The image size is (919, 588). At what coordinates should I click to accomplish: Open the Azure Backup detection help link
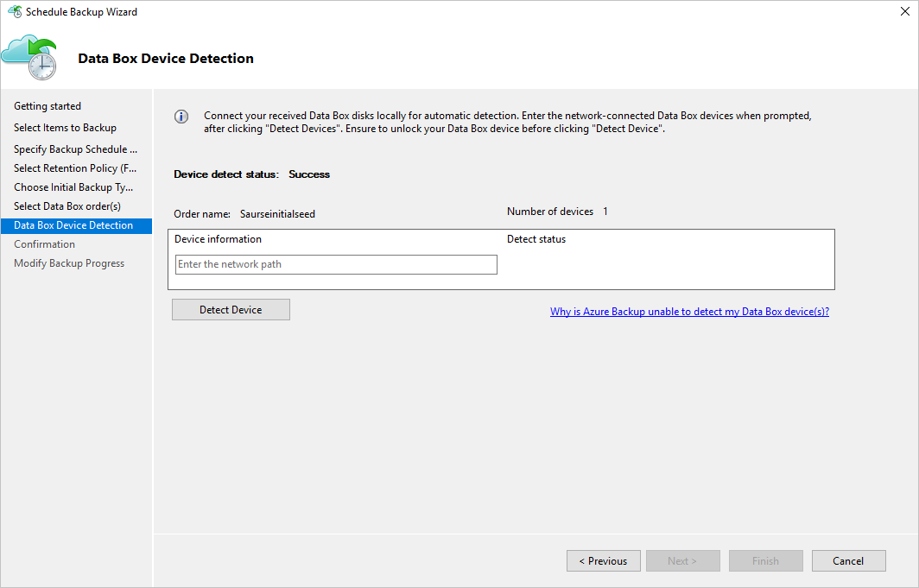point(689,311)
